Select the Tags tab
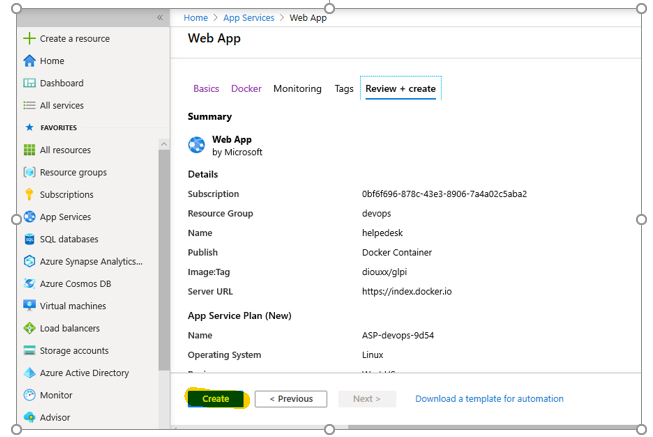The width and height of the screenshot is (653, 437). 344,89
